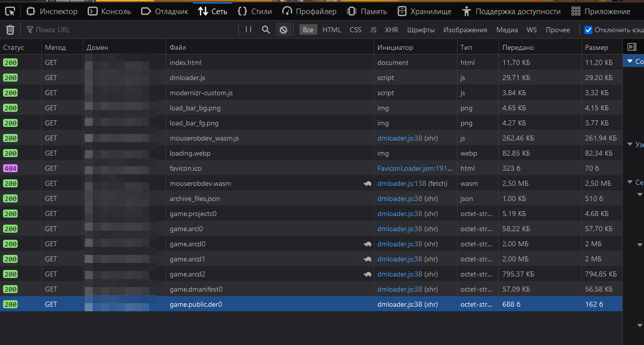Open the network details side panel icon

[x=632, y=47]
